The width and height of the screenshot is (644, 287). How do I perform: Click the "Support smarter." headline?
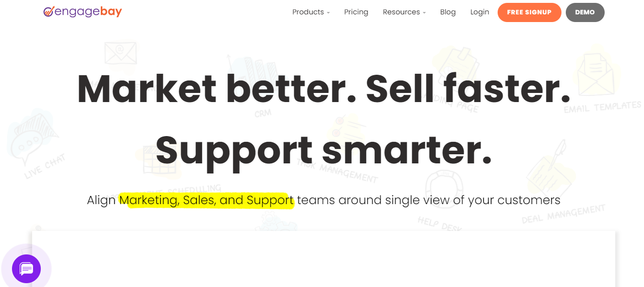pyautogui.click(x=324, y=149)
